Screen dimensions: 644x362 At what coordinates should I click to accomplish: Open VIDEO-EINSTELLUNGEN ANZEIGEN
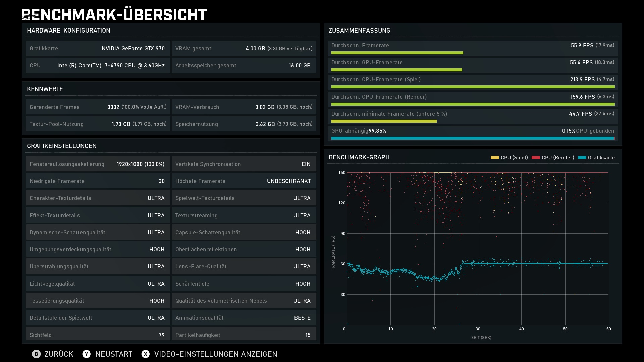click(x=215, y=354)
